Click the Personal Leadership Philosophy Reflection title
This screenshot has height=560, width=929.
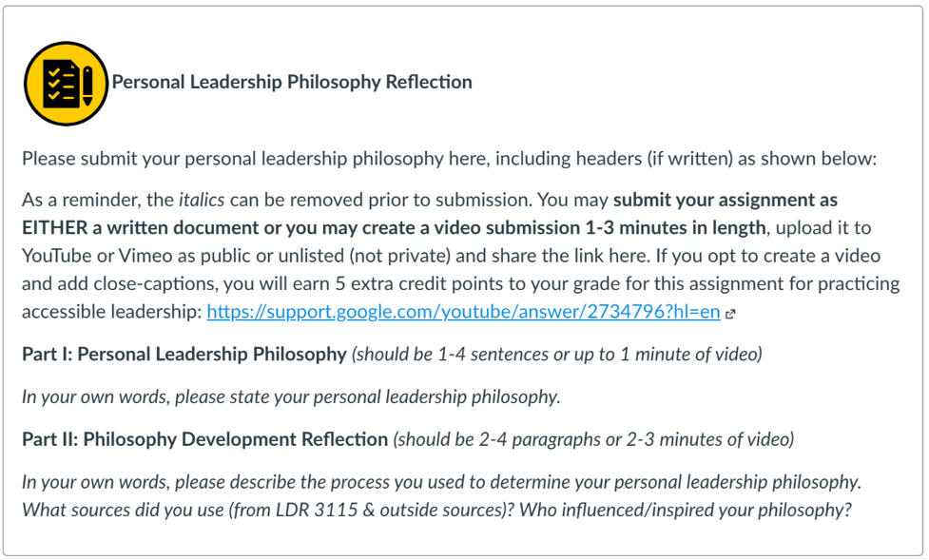coord(292,82)
